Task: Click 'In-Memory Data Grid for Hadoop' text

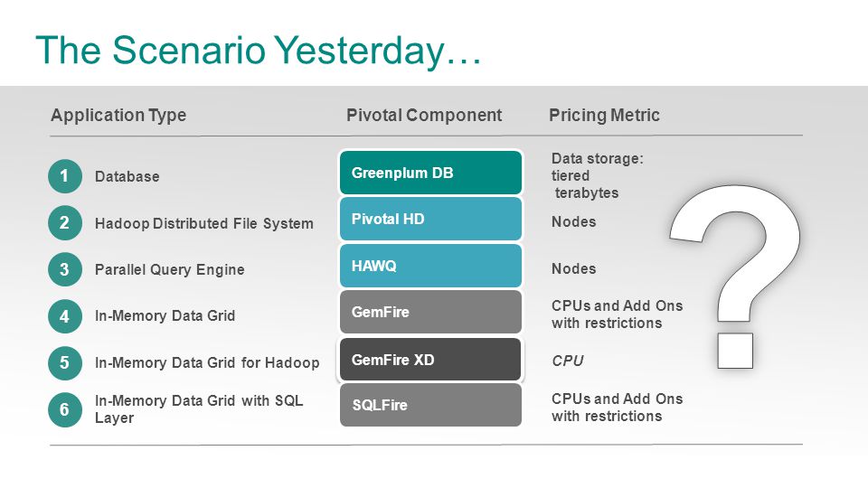Action: pyautogui.click(x=207, y=363)
